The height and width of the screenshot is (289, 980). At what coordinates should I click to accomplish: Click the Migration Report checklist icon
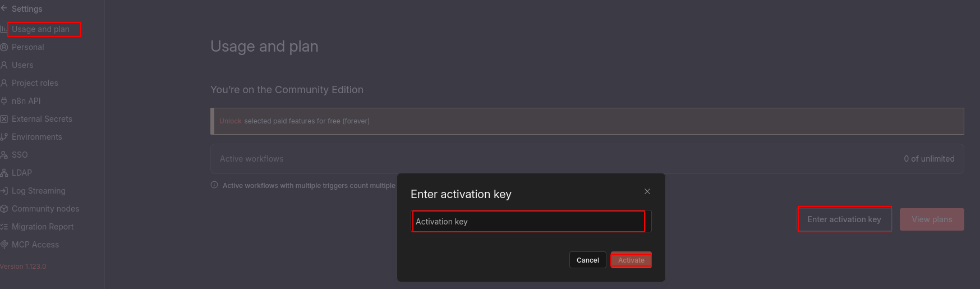pyautogui.click(x=4, y=227)
